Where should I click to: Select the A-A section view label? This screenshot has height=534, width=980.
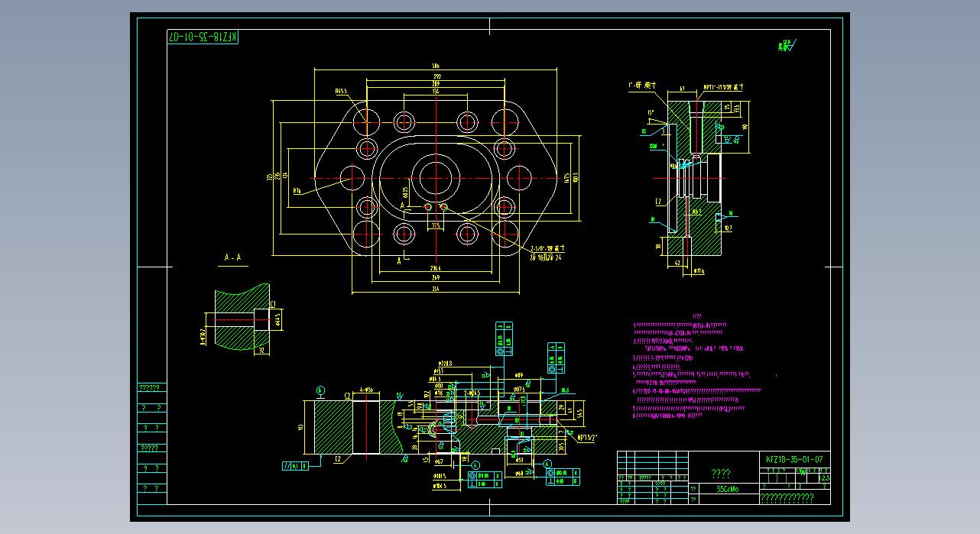232,258
